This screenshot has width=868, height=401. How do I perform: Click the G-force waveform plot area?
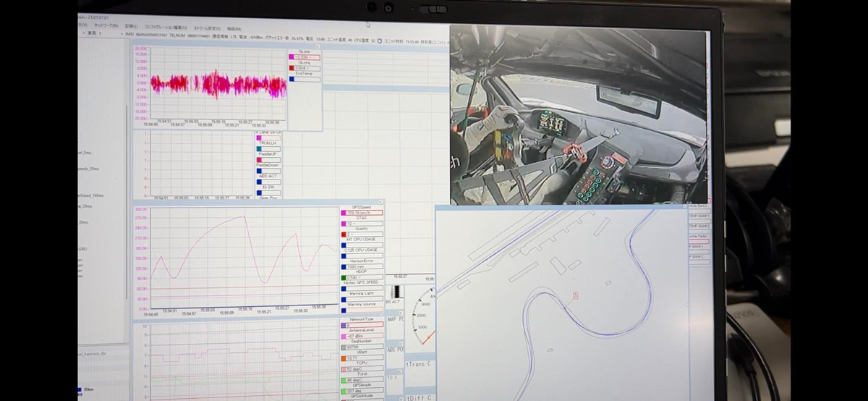click(218, 83)
